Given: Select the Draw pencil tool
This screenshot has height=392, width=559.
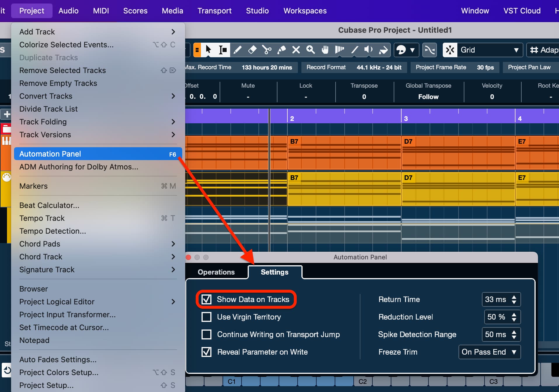Looking at the screenshot, I should 237,50.
